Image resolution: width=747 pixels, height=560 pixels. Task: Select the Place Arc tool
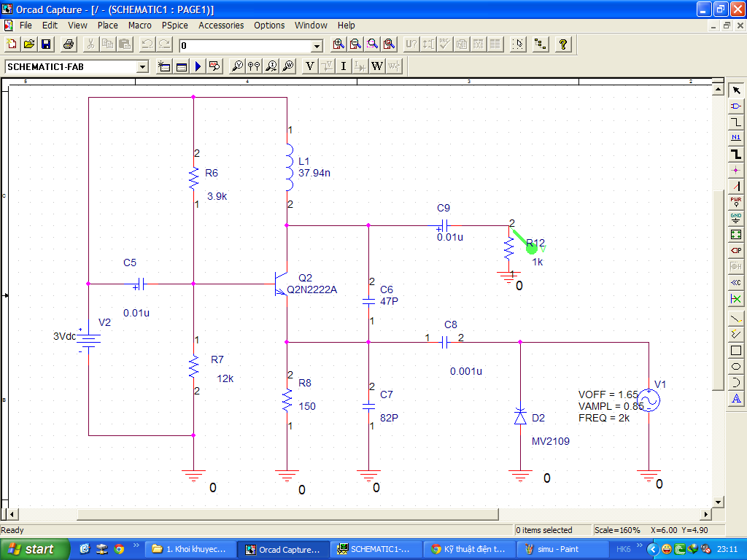736,382
